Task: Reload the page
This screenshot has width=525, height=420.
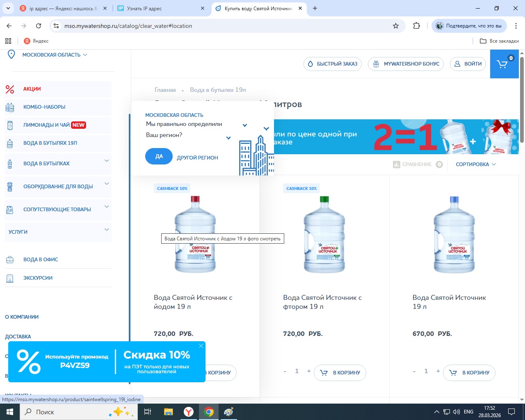Action: click(39, 26)
